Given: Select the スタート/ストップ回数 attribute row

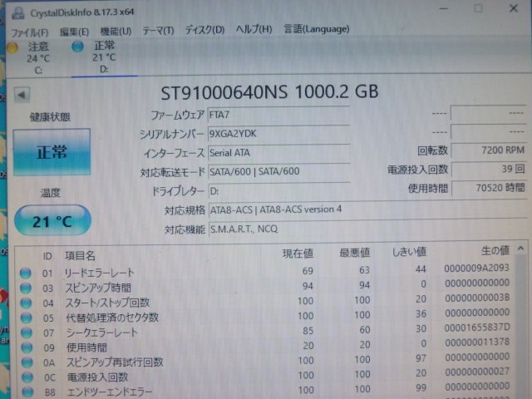Looking at the screenshot, I should coord(266,301).
